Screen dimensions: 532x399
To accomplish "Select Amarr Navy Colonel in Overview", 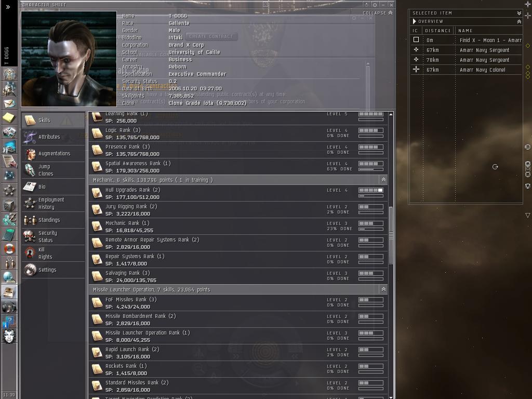I will (466, 70).
